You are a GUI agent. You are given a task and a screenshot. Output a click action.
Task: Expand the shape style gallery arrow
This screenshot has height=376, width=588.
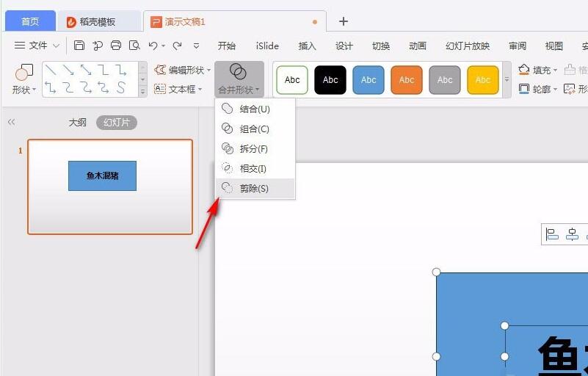click(x=507, y=80)
